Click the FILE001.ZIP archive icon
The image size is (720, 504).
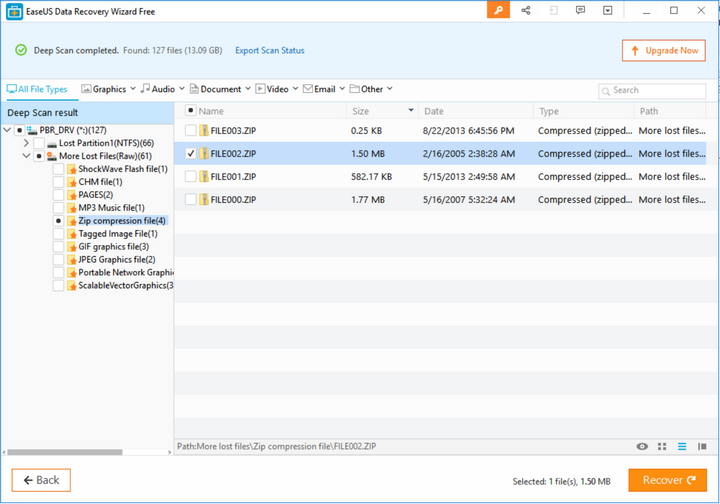(x=203, y=176)
